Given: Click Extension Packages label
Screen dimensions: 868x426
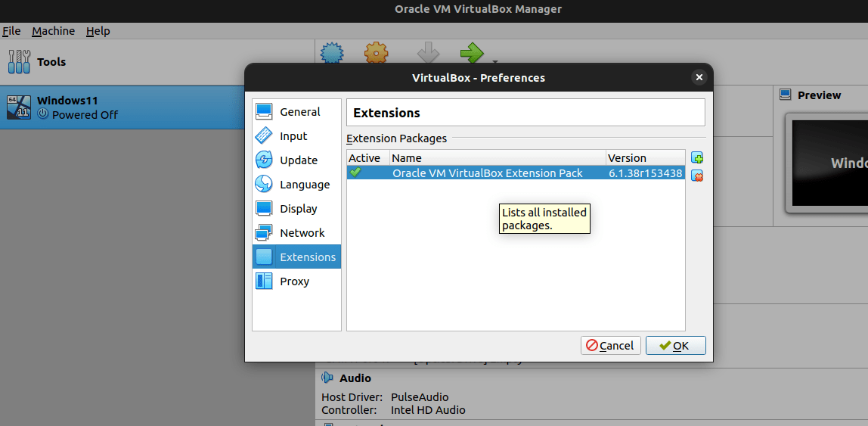Looking at the screenshot, I should click(396, 138).
